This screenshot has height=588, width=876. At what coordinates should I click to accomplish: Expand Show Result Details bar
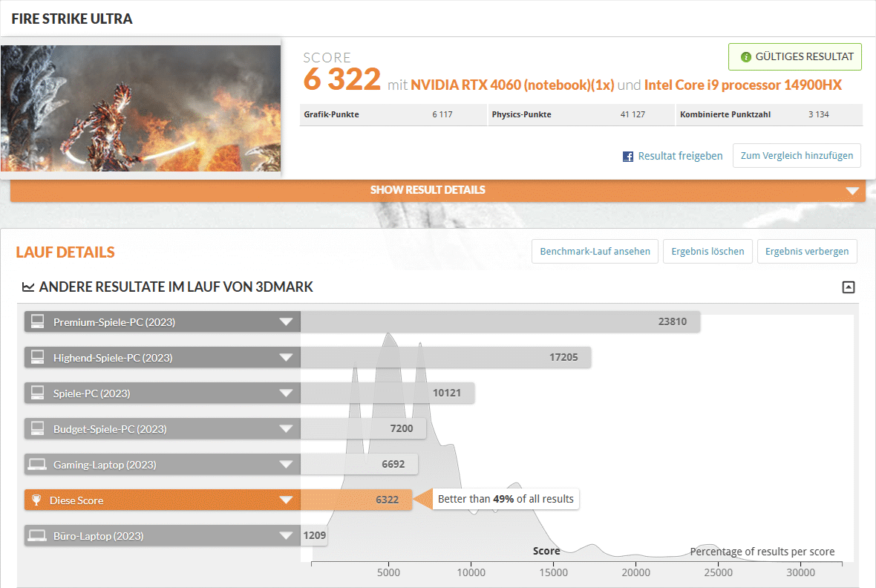[x=851, y=191]
